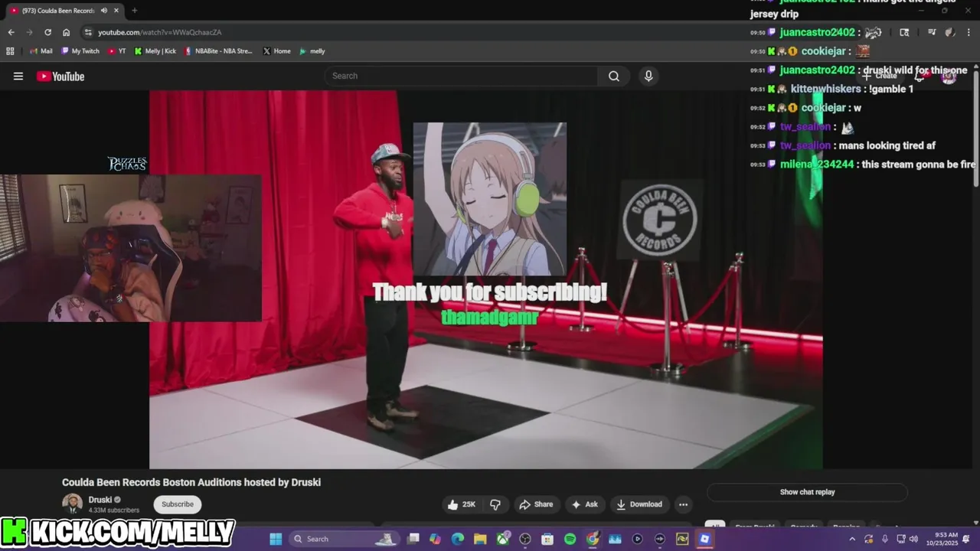Open the Roblox app on the taskbar
This screenshot has height=551, width=980.
(704, 539)
